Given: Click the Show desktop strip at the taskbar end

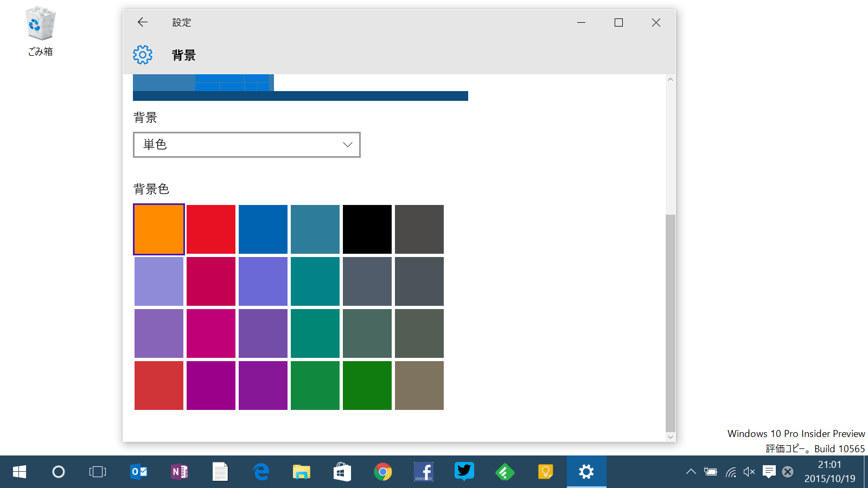Looking at the screenshot, I should [x=865, y=472].
